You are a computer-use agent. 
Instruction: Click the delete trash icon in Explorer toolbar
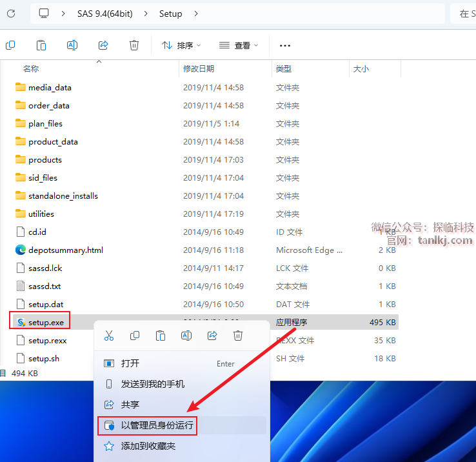[134, 45]
